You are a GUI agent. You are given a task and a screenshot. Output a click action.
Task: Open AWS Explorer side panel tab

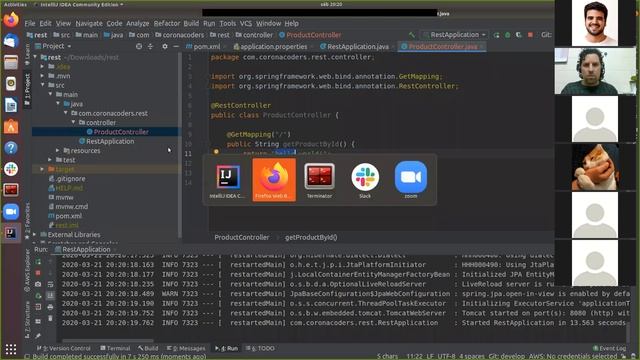[x=27, y=271]
